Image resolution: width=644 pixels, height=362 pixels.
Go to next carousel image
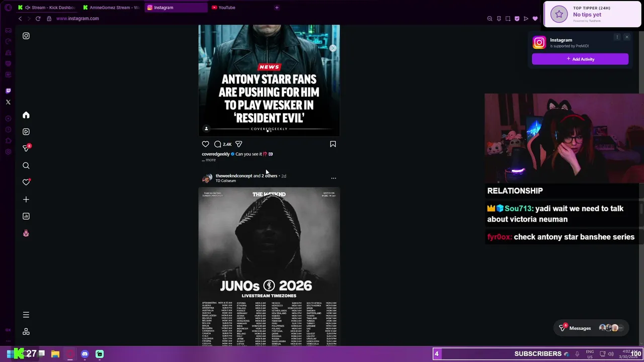point(333,48)
